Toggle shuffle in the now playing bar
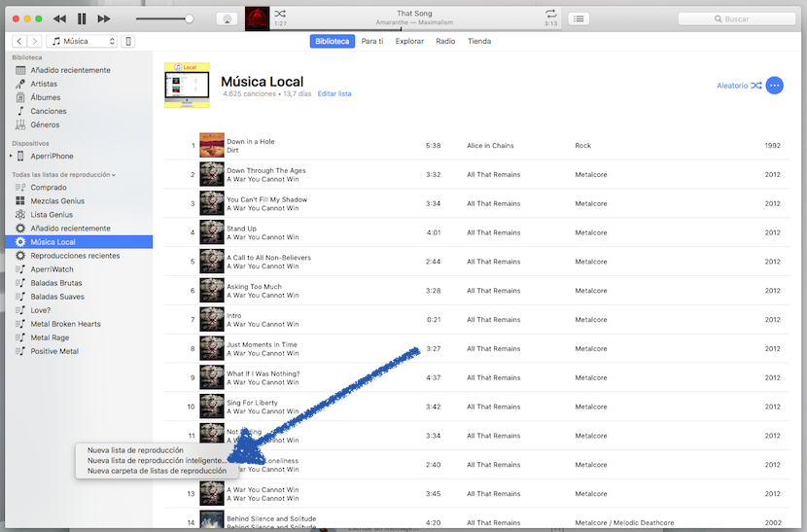The width and height of the screenshot is (807, 532). click(280, 13)
